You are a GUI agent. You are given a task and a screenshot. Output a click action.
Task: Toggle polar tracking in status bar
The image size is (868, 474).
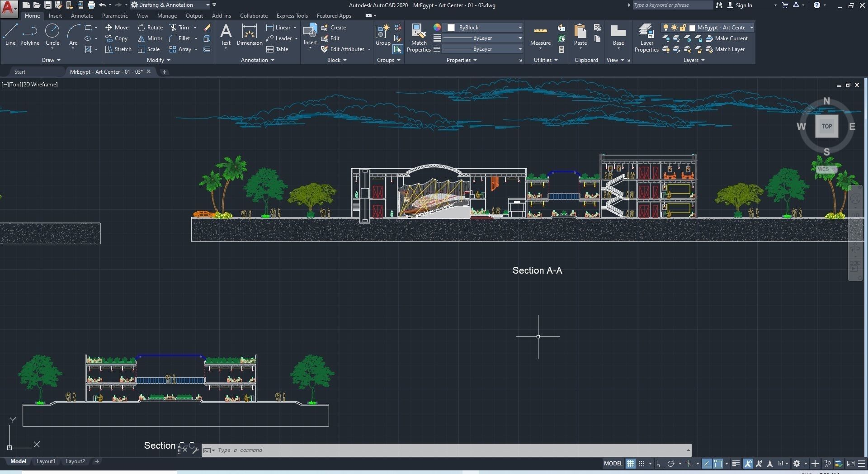click(x=671, y=464)
